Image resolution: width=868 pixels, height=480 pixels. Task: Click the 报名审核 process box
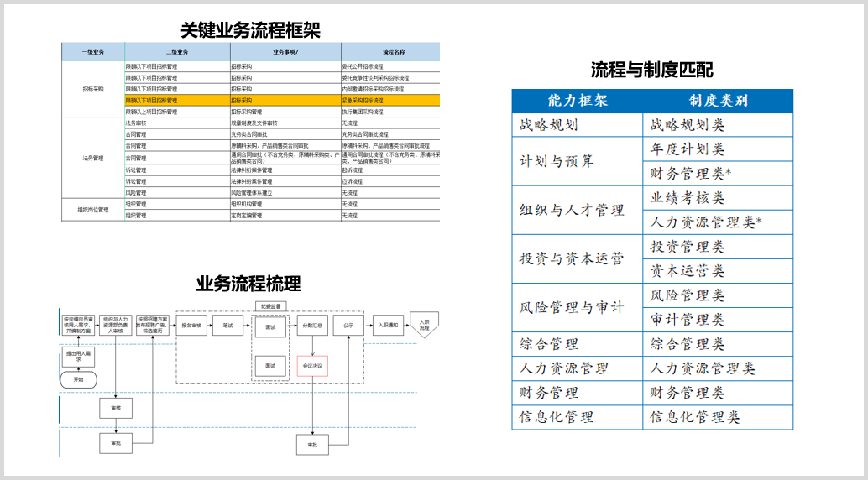(x=195, y=325)
